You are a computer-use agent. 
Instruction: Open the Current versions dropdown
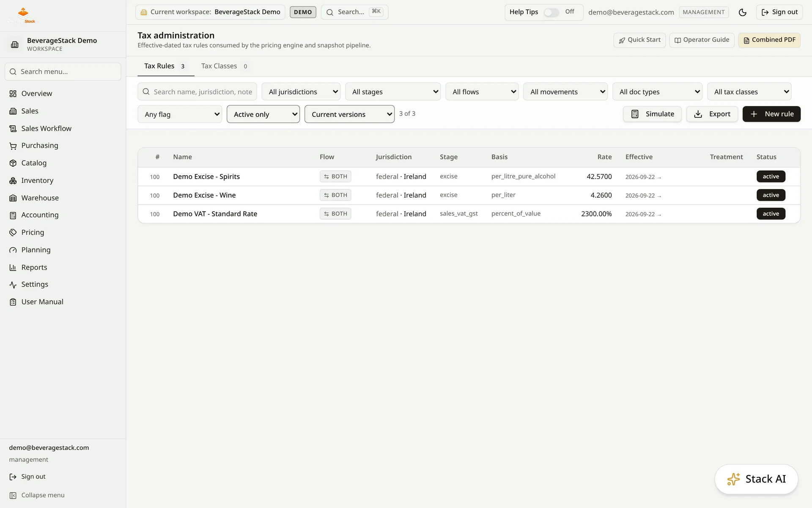(x=349, y=114)
